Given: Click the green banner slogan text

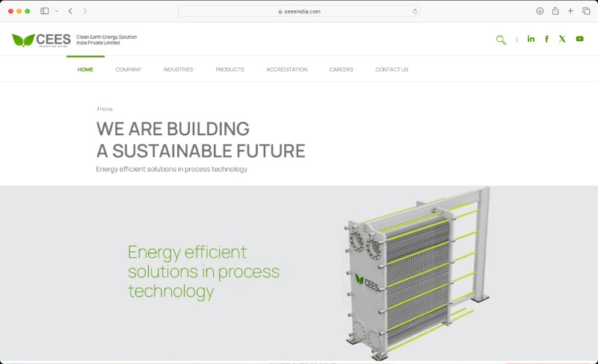Looking at the screenshot, I should tap(203, 272).
